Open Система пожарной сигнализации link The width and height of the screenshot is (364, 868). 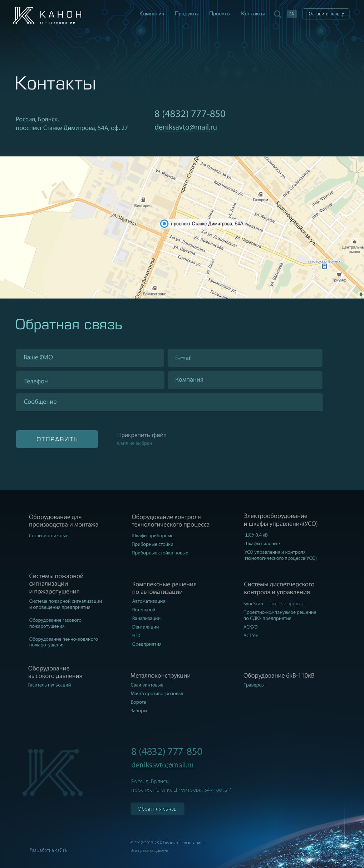click(65, 604)
